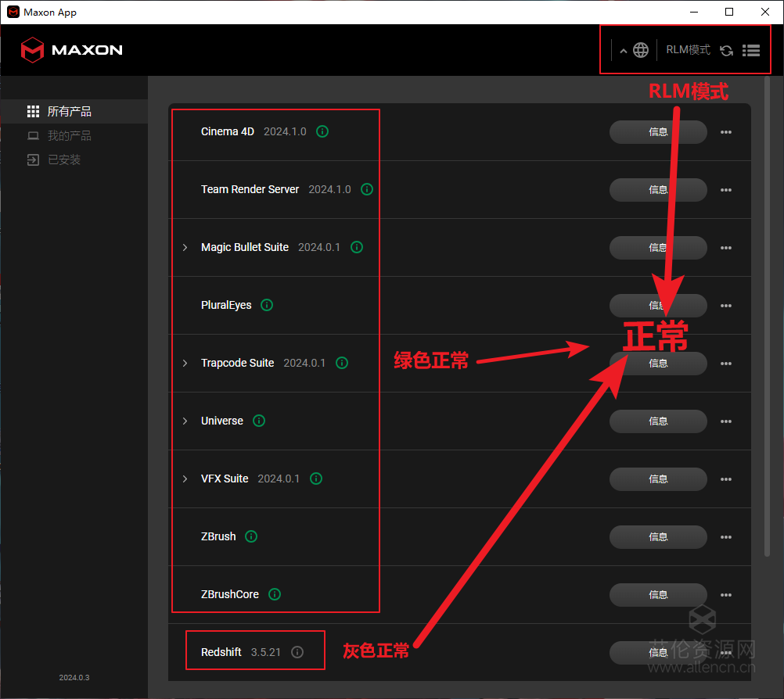This screenshot has height=699, width=784.
Task: Expand the Trapcode Suite row
Action: pyautogui.click(x=185, y=363)
